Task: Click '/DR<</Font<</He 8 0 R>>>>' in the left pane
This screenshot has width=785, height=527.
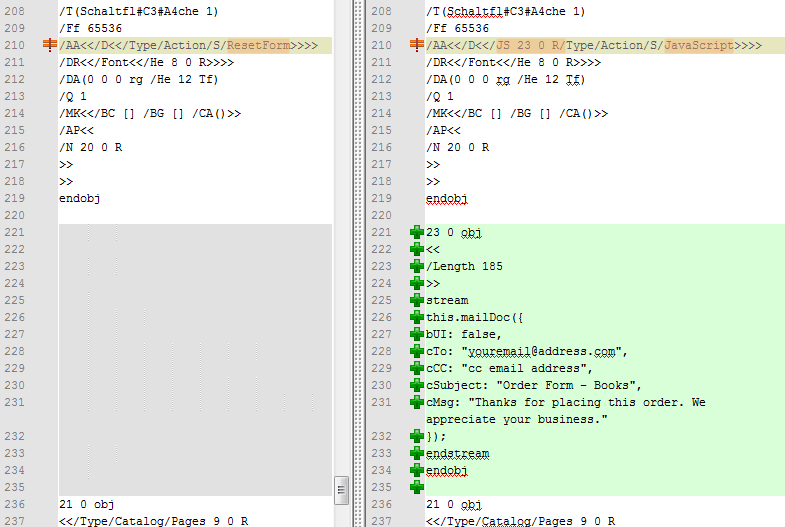Action: click(147, 62)
